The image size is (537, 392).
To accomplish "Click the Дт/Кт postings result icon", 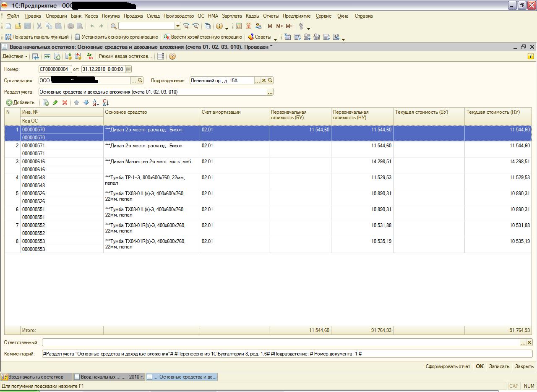I will coord(90,56).
